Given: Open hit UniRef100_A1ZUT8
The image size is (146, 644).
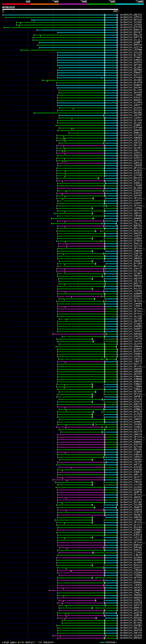Looking at the screenshot, I should coord(131,344).
